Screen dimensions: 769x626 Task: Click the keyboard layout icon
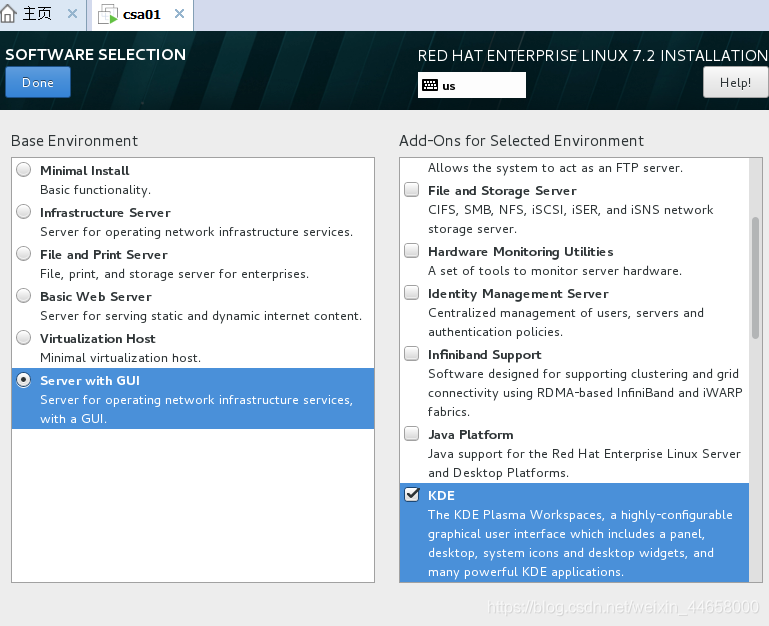[x=430, y=85]
